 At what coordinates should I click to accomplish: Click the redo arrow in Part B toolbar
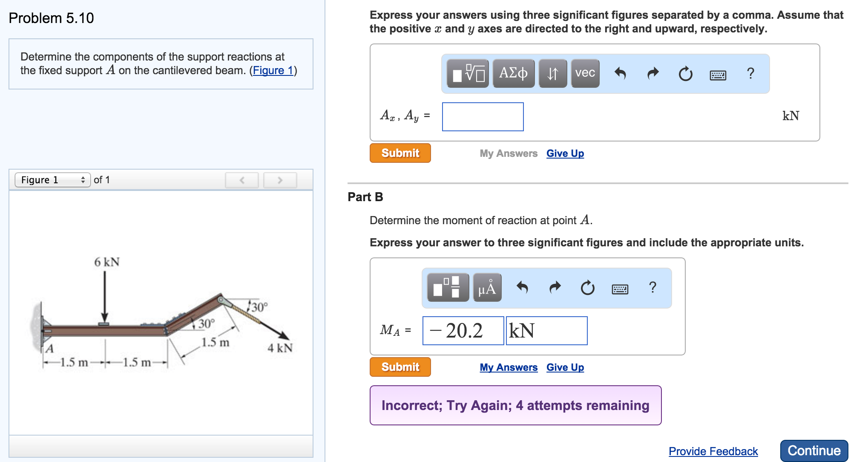click(x=555, y=288)
